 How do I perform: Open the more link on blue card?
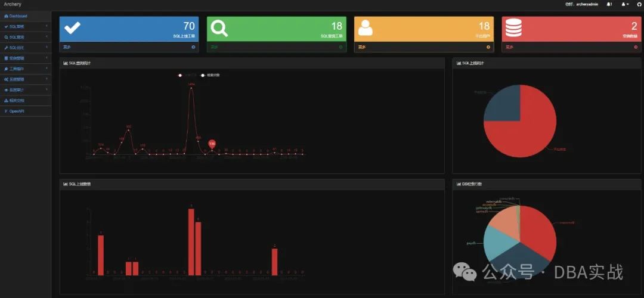pyautogui.click(x=67, y=47)
